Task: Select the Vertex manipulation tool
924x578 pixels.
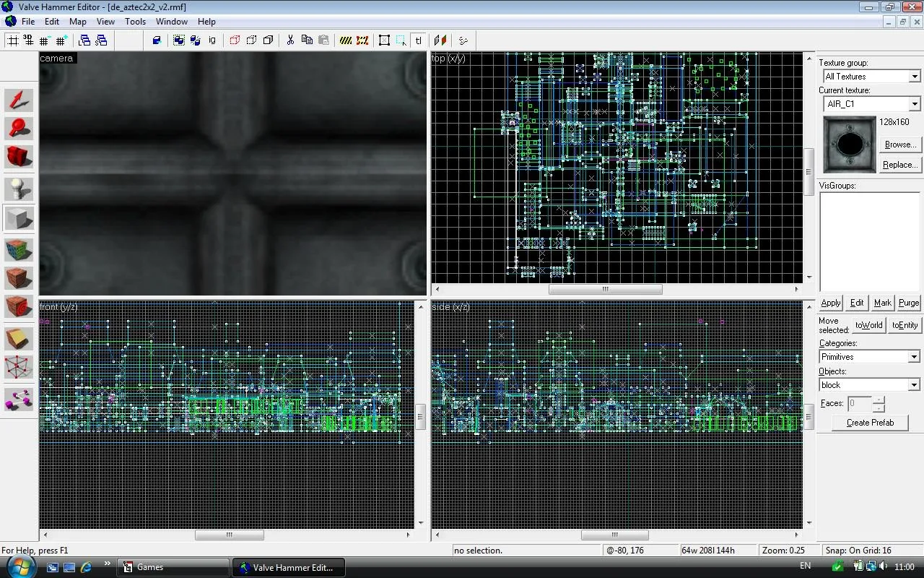Action: (x=19, y=367)
